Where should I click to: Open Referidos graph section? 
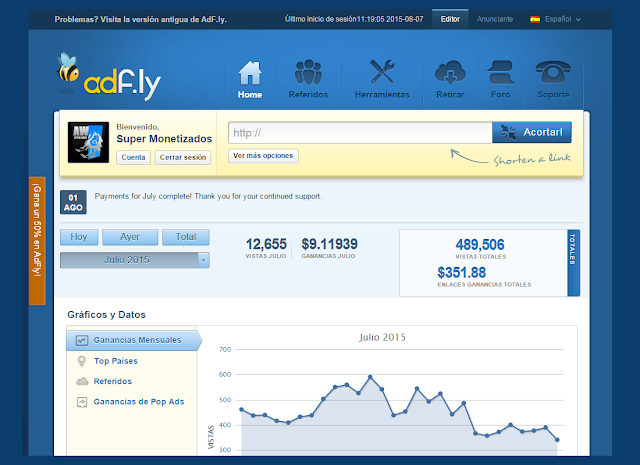113,381
